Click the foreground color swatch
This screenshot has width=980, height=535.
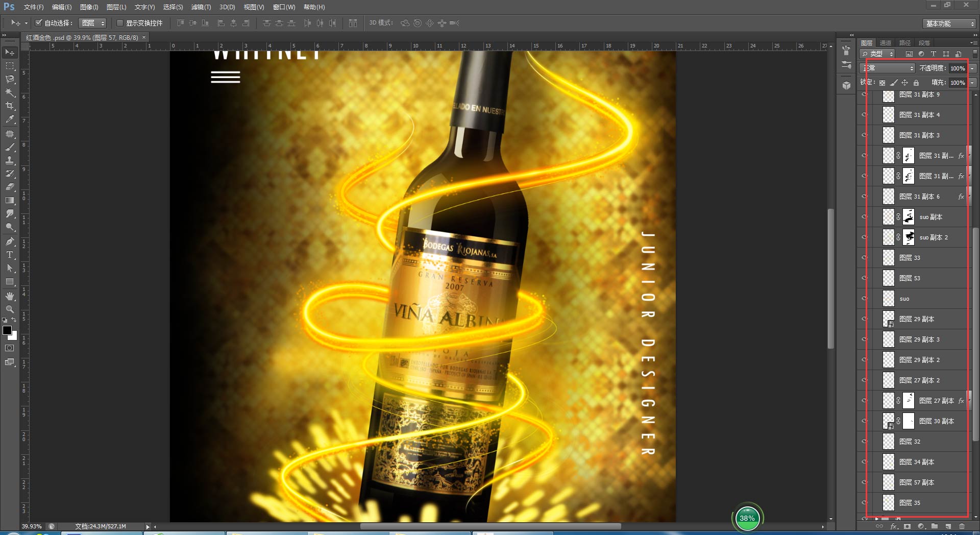[x=7, y=330]
